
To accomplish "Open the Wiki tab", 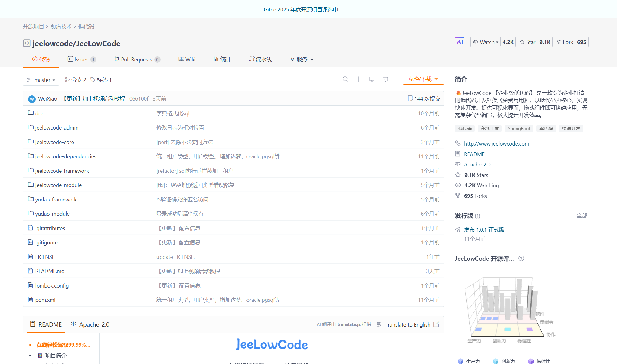I will point(187,59).
